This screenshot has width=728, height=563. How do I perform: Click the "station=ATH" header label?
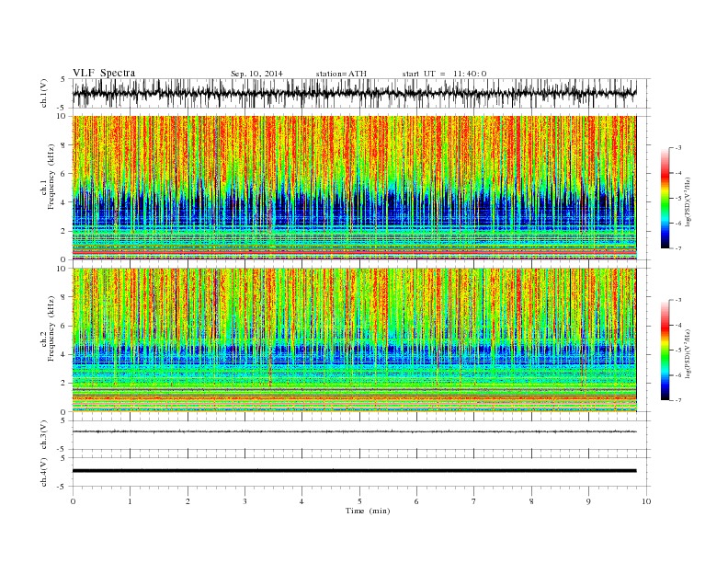click(341, 74)
